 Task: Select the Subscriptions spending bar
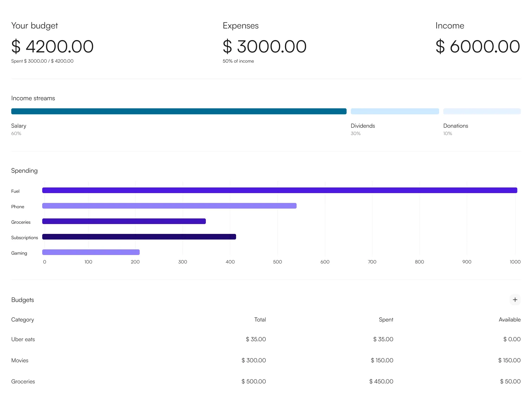pos(139,237)
